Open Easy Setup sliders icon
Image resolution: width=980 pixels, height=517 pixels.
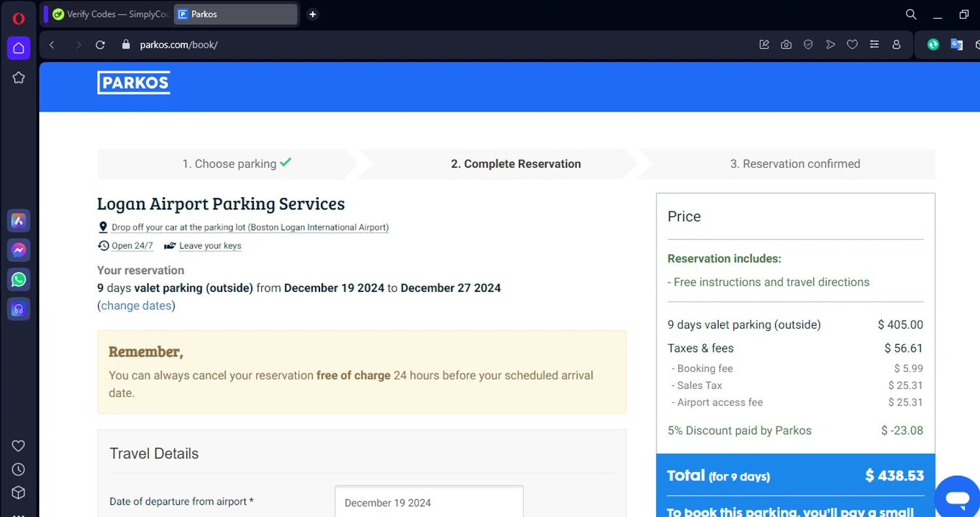[874, 44]
